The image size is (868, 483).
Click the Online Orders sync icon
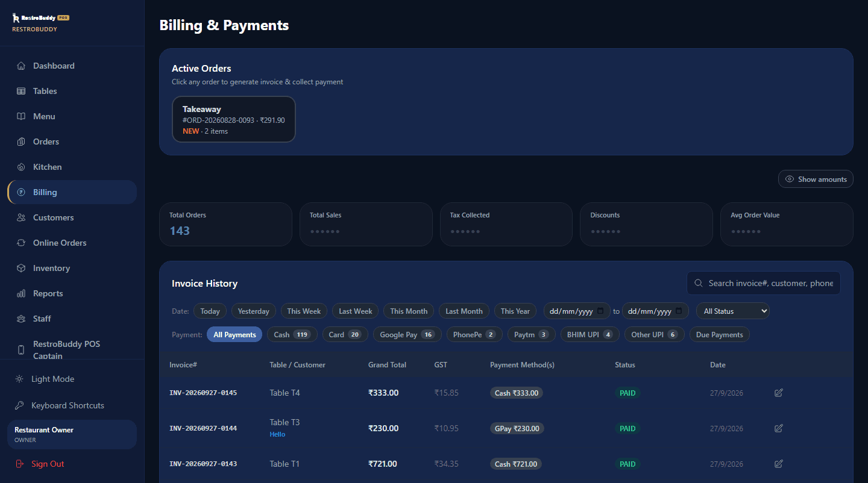coord(21,243)
